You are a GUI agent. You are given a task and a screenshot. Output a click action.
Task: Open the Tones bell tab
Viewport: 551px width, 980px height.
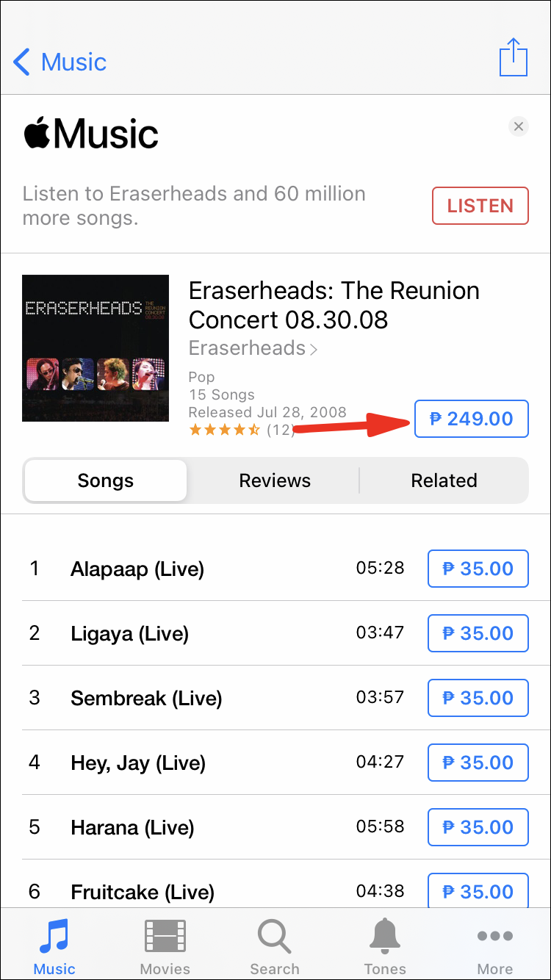tap(385, 946)
